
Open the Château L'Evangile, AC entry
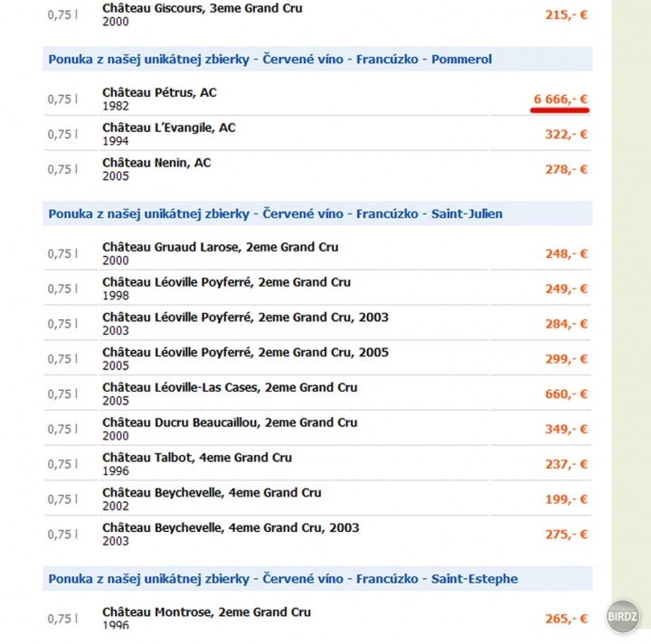(x=169, y=128)
